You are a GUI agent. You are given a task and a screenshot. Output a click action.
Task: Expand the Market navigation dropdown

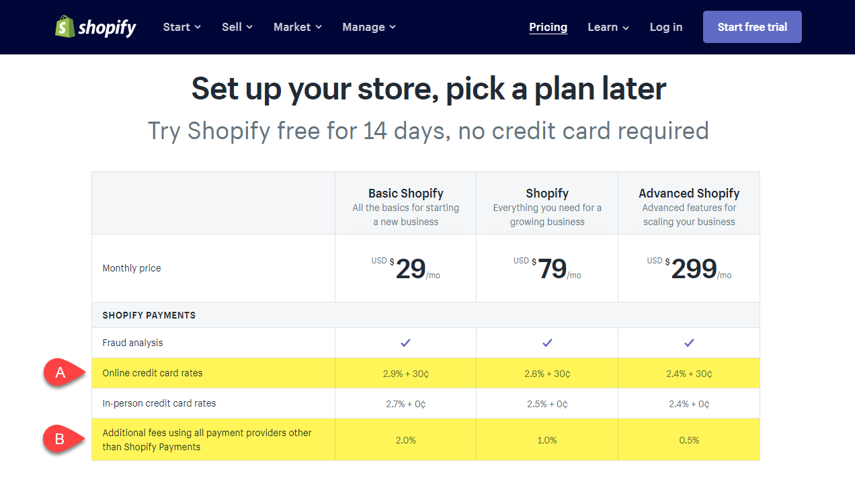298,27
